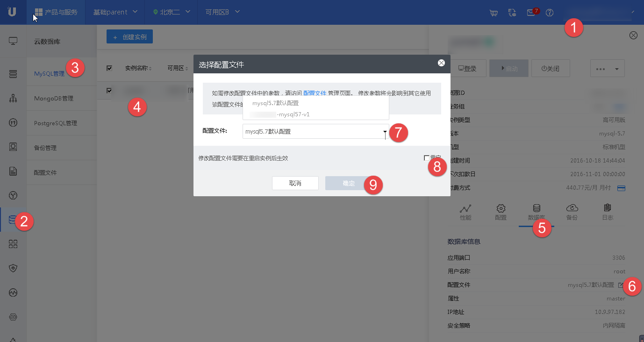644x342 pixels.
Task: Click the 云数据库 heading
Action: [47, 42]
